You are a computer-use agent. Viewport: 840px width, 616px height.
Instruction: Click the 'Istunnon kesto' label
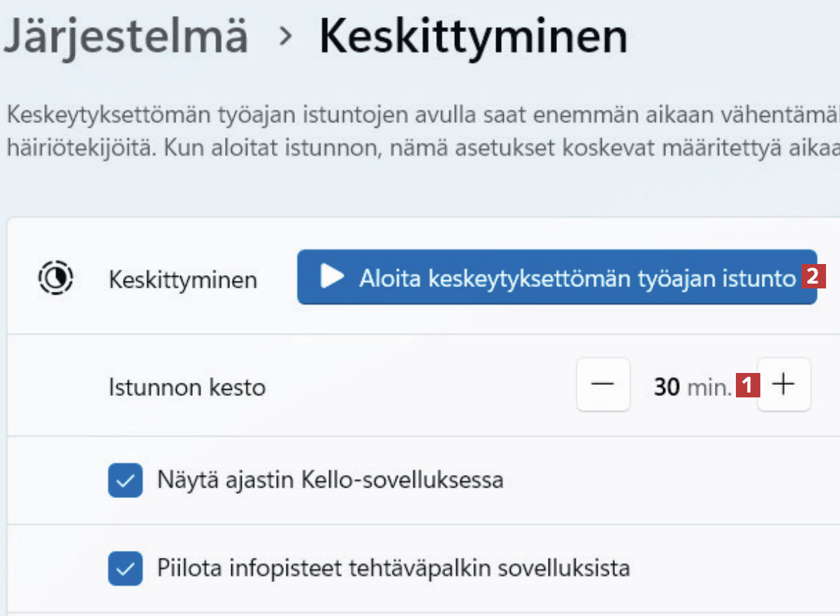(187, 386)
